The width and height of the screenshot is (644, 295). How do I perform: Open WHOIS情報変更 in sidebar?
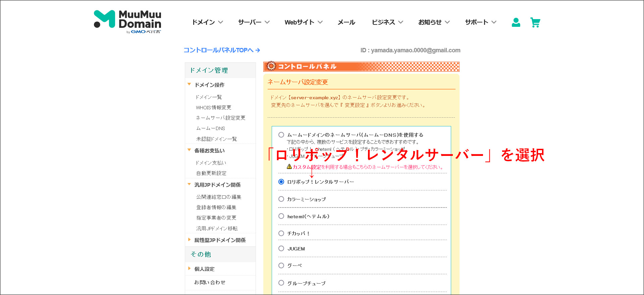tap(214, 107)
